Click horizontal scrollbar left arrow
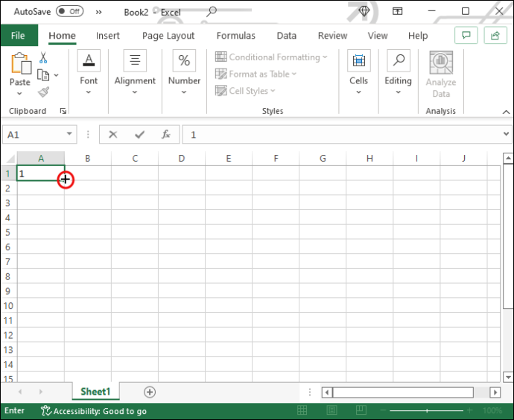 click(327, 392)
